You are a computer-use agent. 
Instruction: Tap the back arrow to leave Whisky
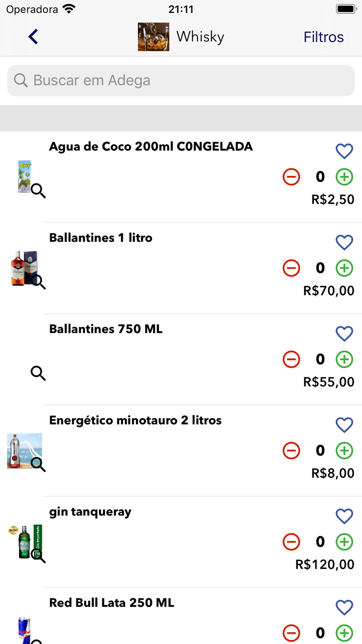pyautogui.click(x=33, y=37)
